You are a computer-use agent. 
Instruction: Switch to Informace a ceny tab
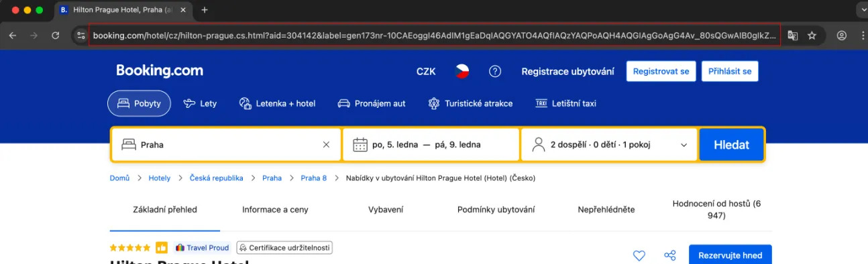[275, 210]
